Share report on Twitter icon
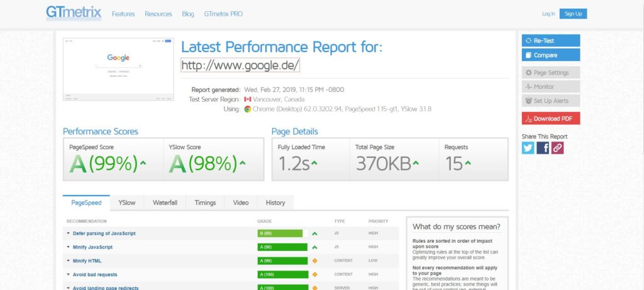 pos(528,148)
